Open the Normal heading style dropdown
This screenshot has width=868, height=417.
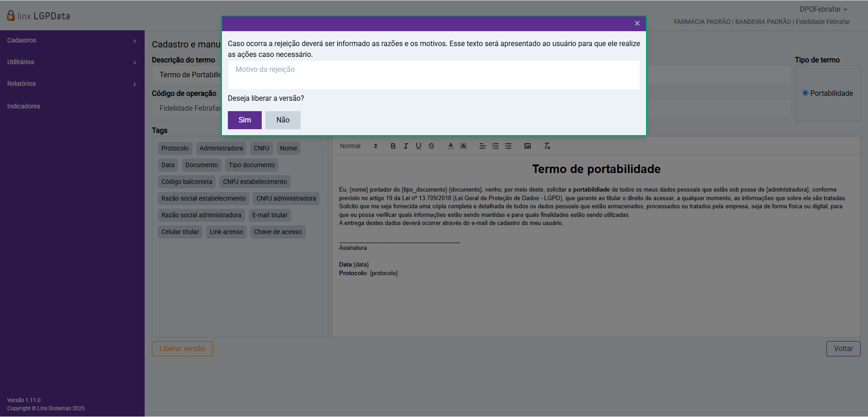pos(359,146)
